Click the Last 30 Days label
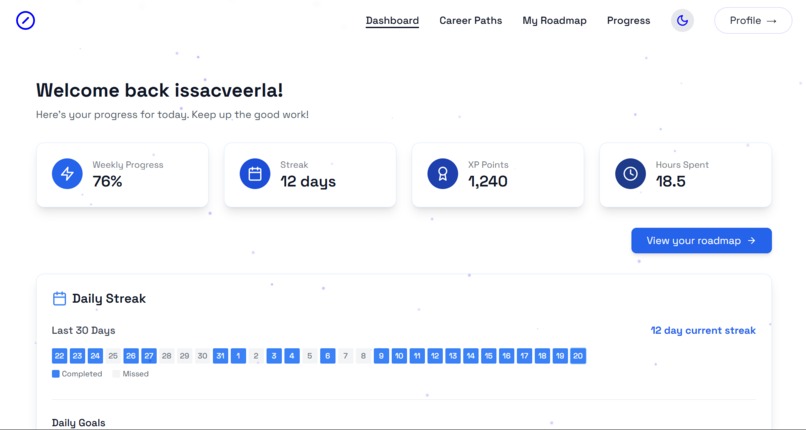The image size is (806, 430). (x=83, y=330)
